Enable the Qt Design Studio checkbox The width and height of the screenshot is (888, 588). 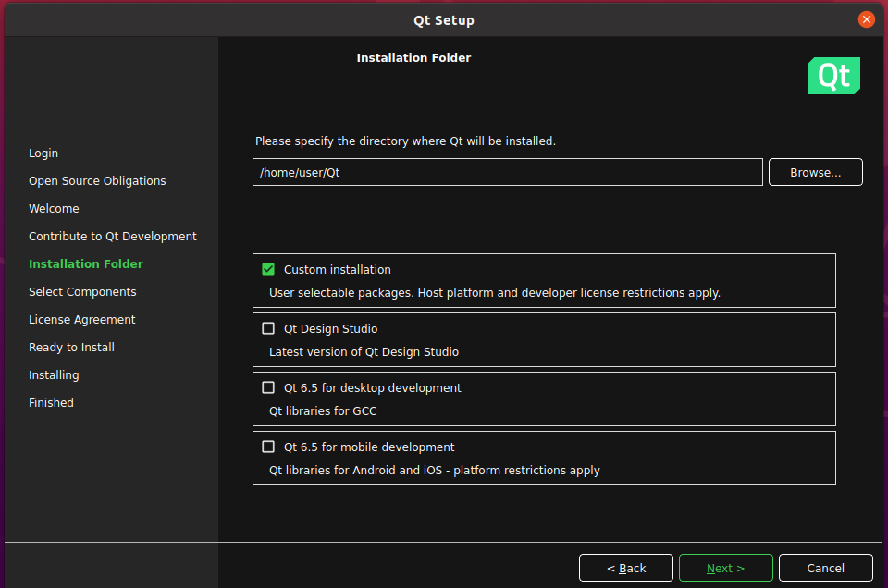[268, 329]
